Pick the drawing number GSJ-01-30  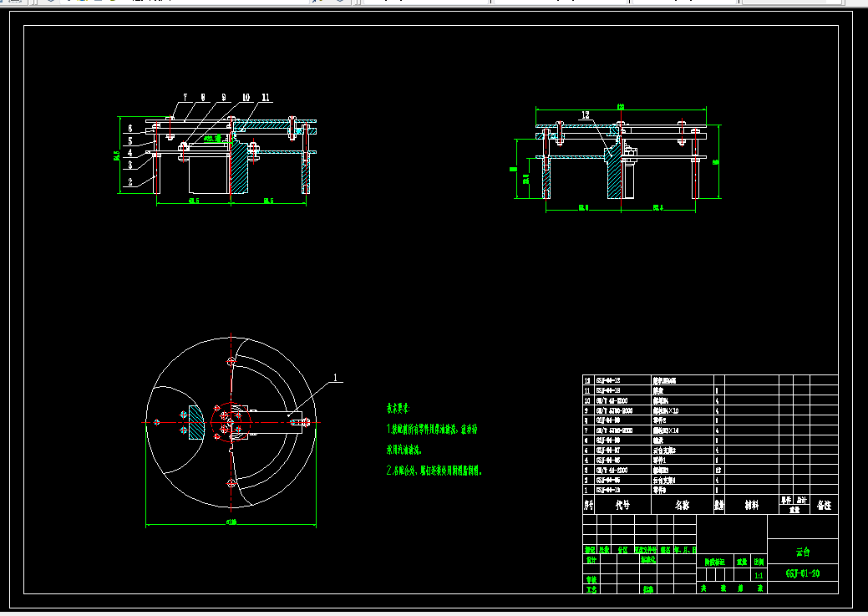(x=803, y=573)
